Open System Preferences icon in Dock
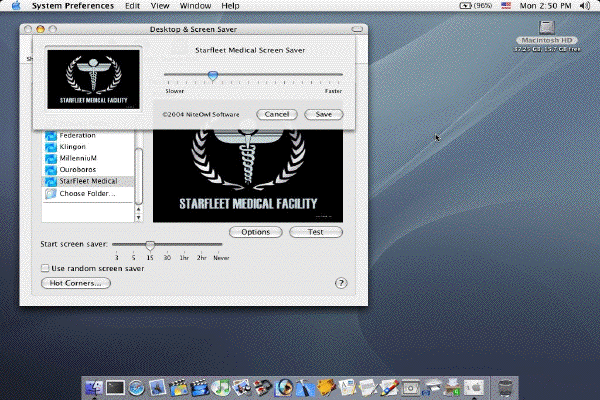Image resolution: width=600 pixels, height=400 pixels. click(474, 388)
